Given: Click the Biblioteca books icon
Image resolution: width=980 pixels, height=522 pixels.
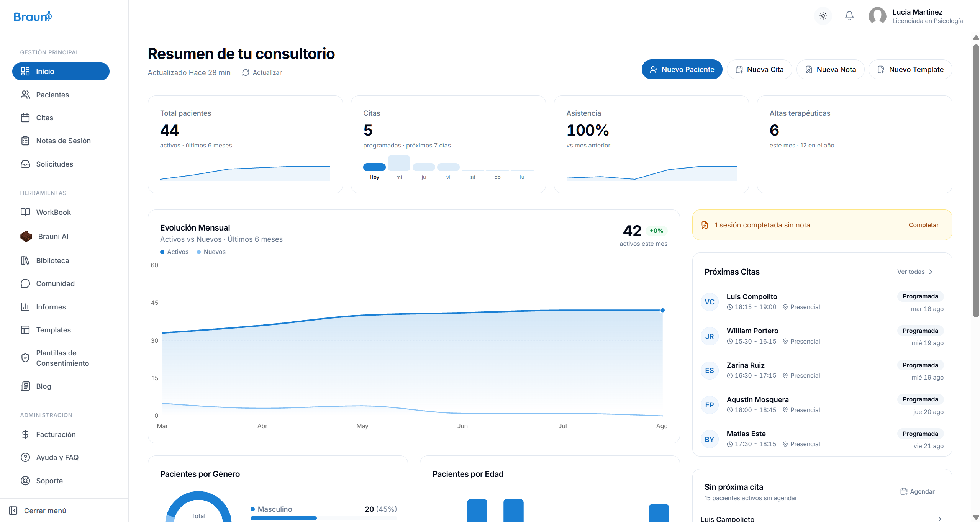Looking at the screenshot, I should (x=25, y=260).
